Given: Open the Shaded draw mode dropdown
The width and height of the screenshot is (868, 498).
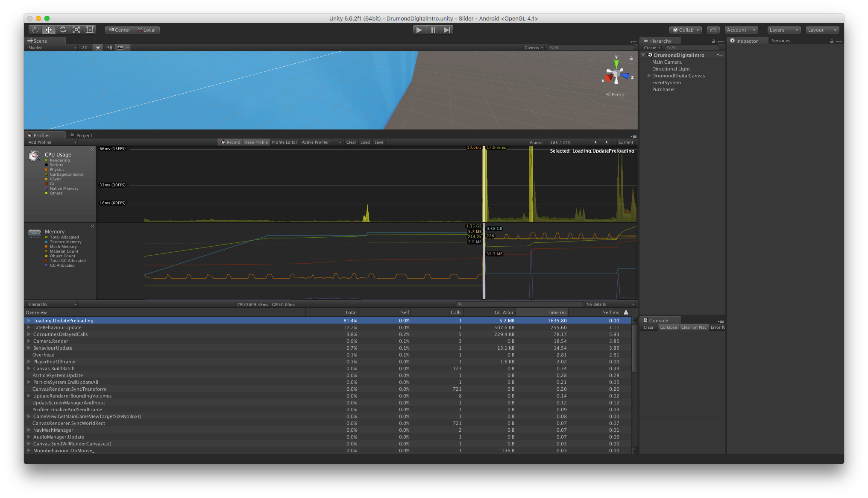Looking at the screenshot, I should [x=52, y=48].
